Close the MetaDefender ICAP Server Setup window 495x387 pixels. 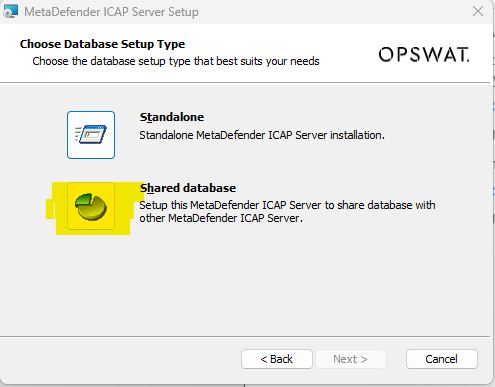pyautogui.click(x=478, y=11)
